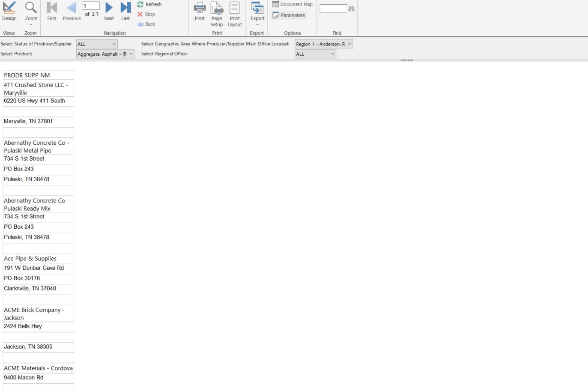Open the Zoom options
This screenshot has width=588, height=391.
pos(31,14)
